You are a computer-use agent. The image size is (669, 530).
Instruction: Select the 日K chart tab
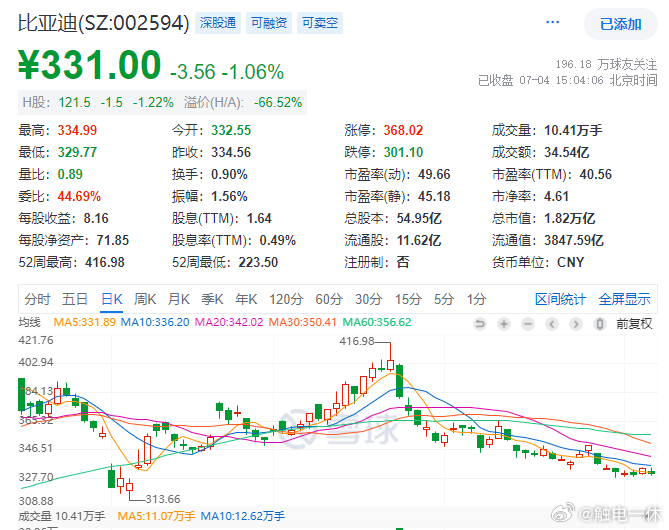point(112,299)
